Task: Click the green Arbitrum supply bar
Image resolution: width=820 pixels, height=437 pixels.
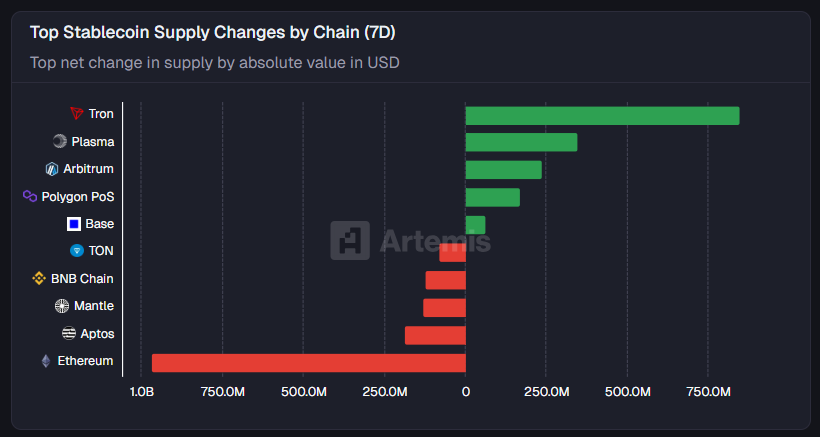Action: (x=503, y=170)
